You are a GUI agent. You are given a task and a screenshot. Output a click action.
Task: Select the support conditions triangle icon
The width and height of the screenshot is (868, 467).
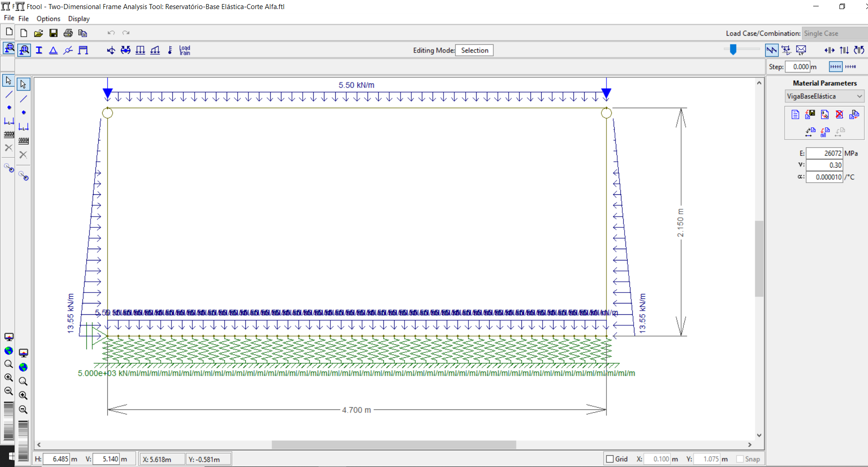(x=53, y=50)
